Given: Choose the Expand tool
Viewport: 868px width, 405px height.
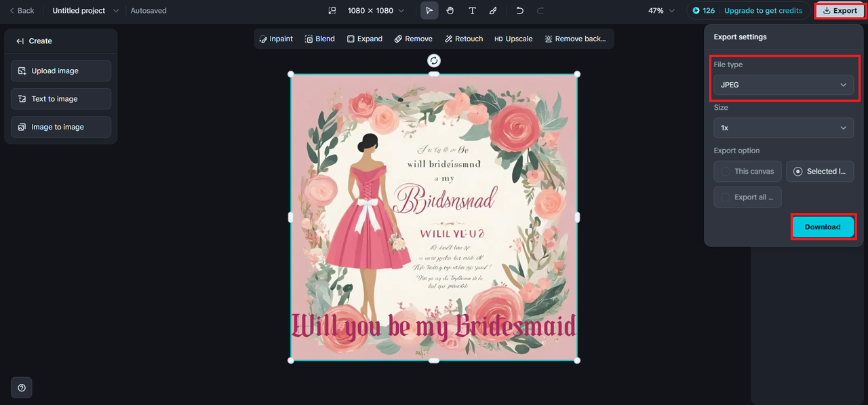Looking at the screenshot, I should tap(365, 39).
